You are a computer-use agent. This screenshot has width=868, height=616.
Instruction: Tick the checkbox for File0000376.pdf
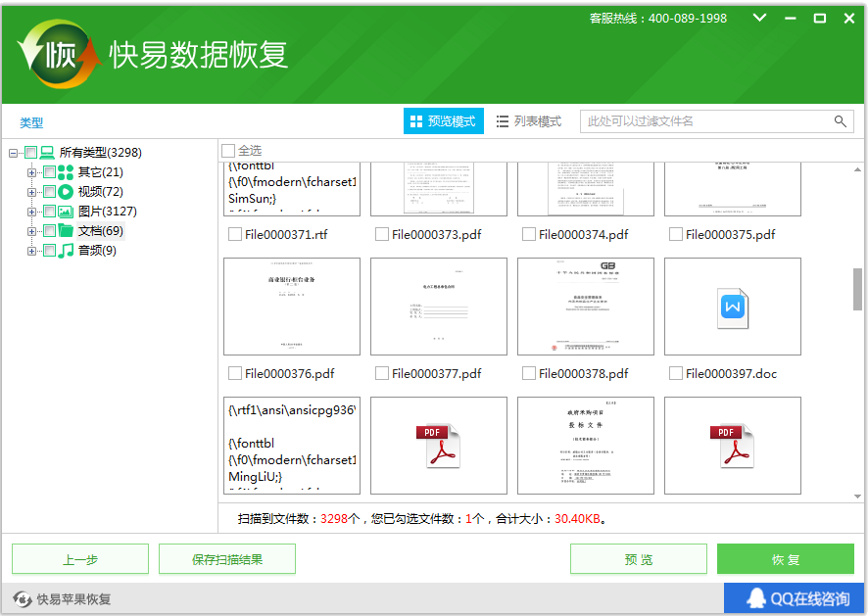pos(235,373)
